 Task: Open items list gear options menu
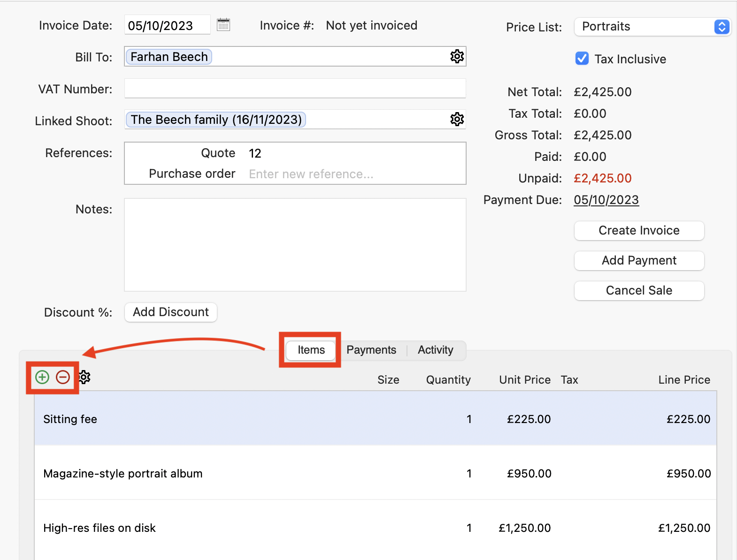[x=84, y=377]
